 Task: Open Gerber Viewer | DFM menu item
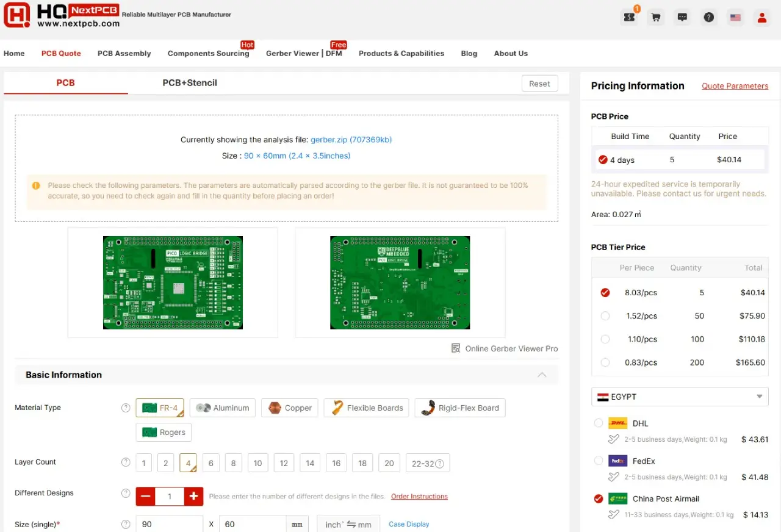coord(304,54)
